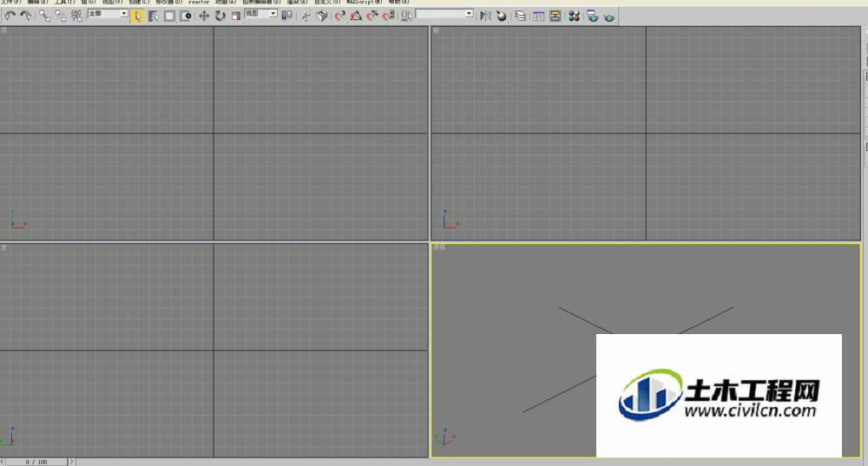Open the Curve Editor icon
868x466 pixels.
[x=539, y=16]
